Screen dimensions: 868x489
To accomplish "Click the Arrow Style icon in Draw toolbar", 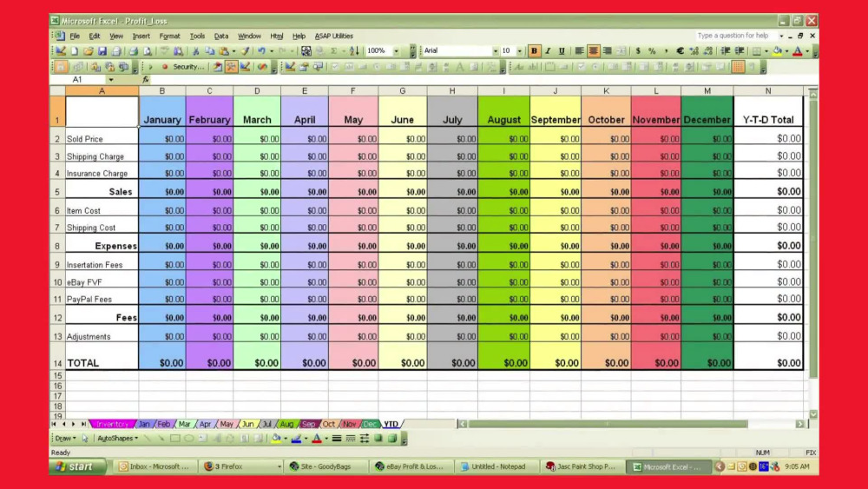I will 365,438.
